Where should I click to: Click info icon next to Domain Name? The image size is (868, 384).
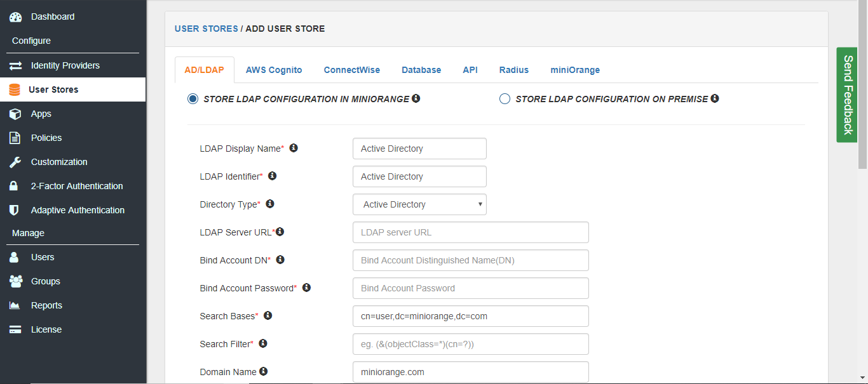(x=264, y=371)
